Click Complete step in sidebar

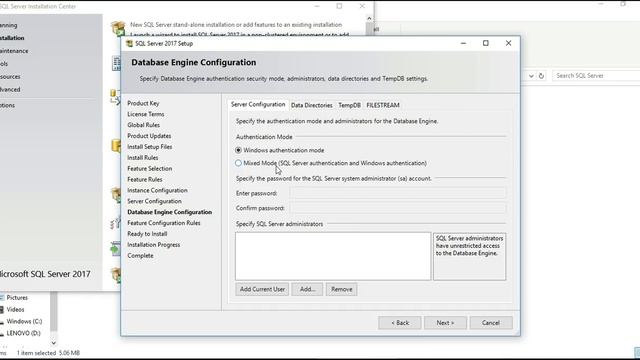(x=140, y=256)
